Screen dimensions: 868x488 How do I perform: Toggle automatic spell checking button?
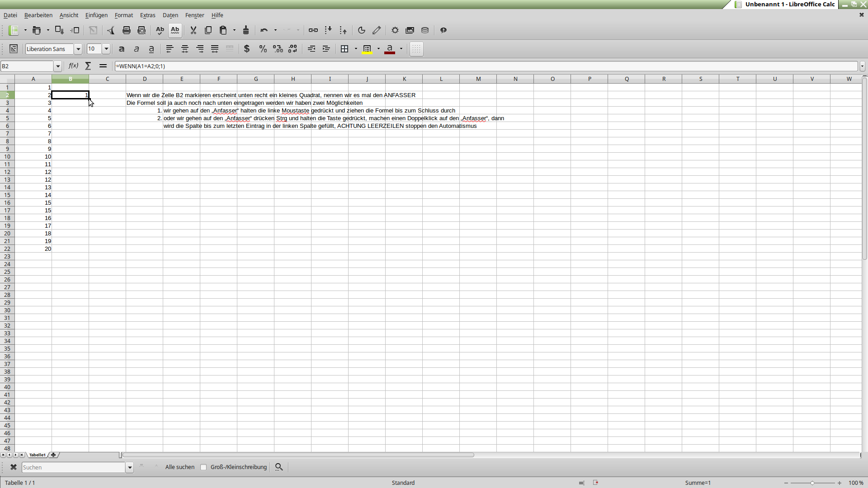[175, 30]
